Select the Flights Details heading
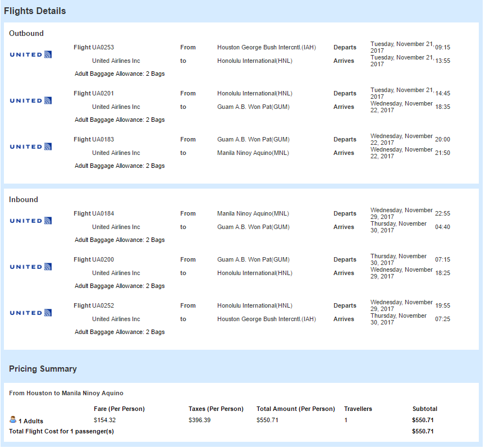 click(35, 11)
